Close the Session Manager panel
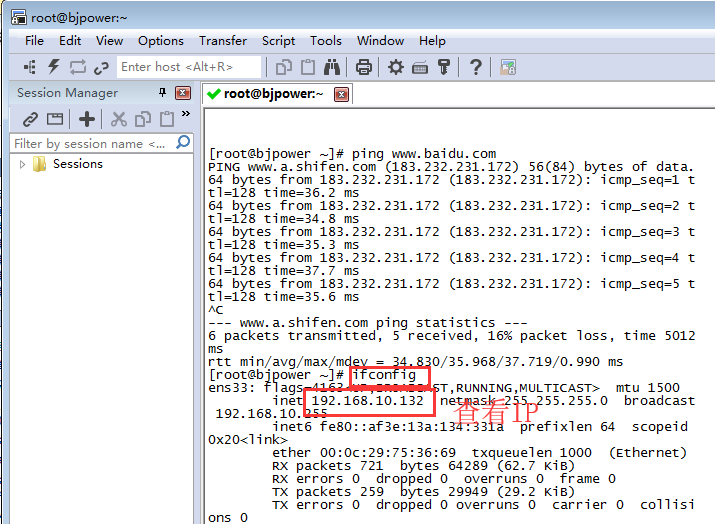Viewport: 715px width, 524px height. pos(182,93)
